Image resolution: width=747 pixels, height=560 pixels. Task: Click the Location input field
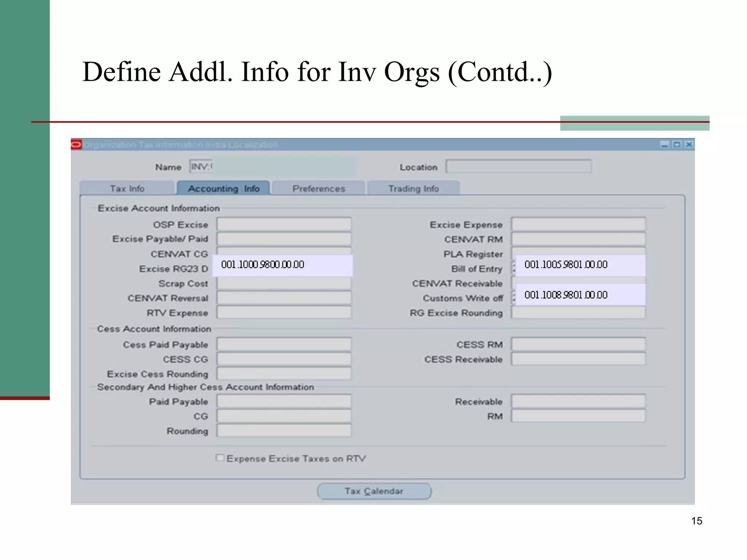pyautogui.click(x=518, y=167)
